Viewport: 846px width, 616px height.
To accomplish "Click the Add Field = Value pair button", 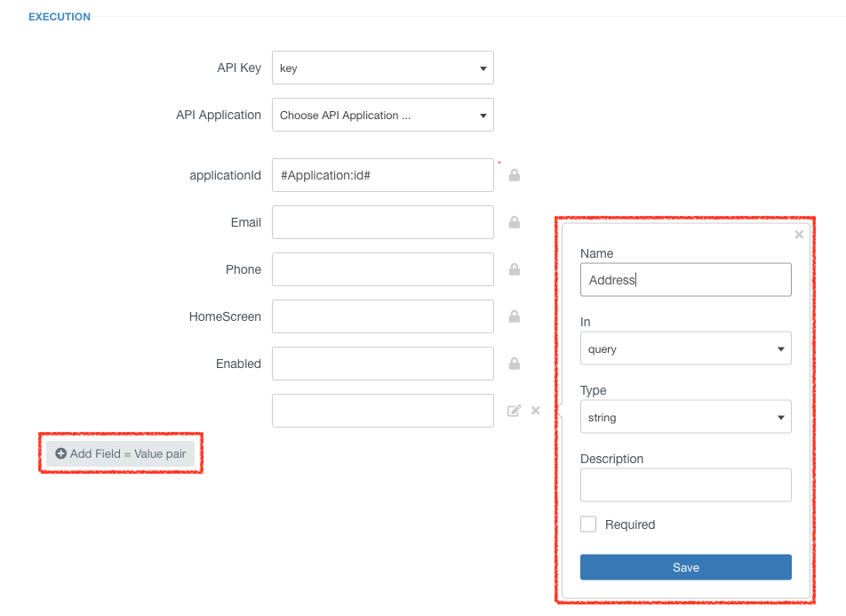I will tap(120, 453).
